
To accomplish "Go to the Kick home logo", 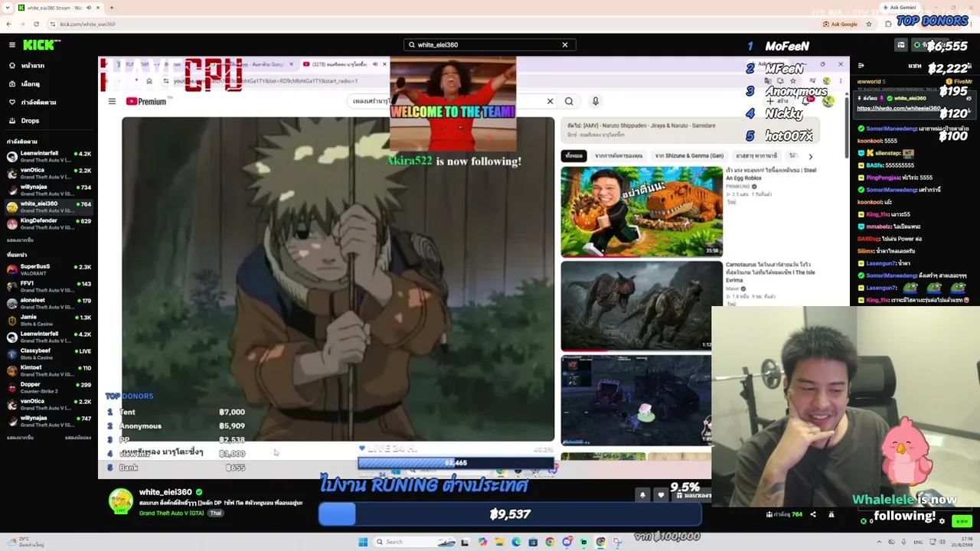I will 38,45.
